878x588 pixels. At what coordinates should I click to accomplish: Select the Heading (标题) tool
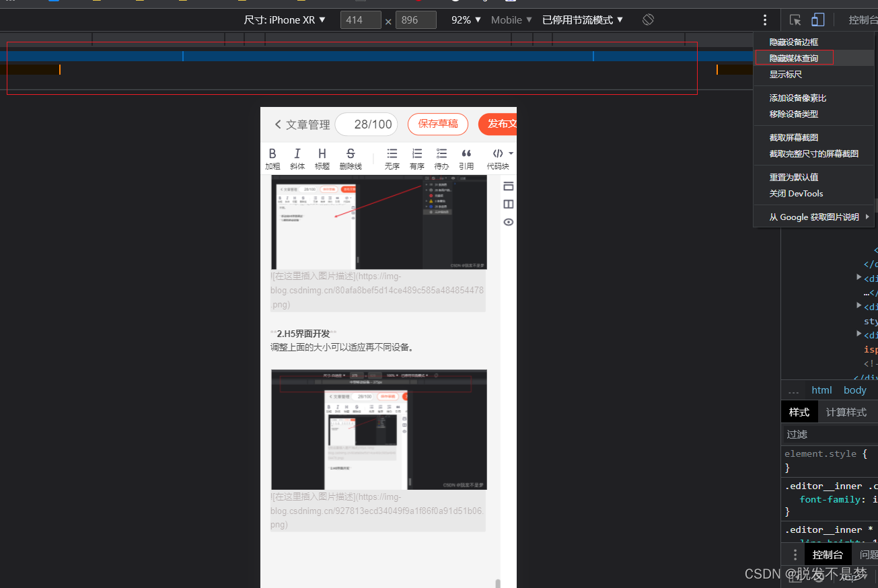point(322,153)
